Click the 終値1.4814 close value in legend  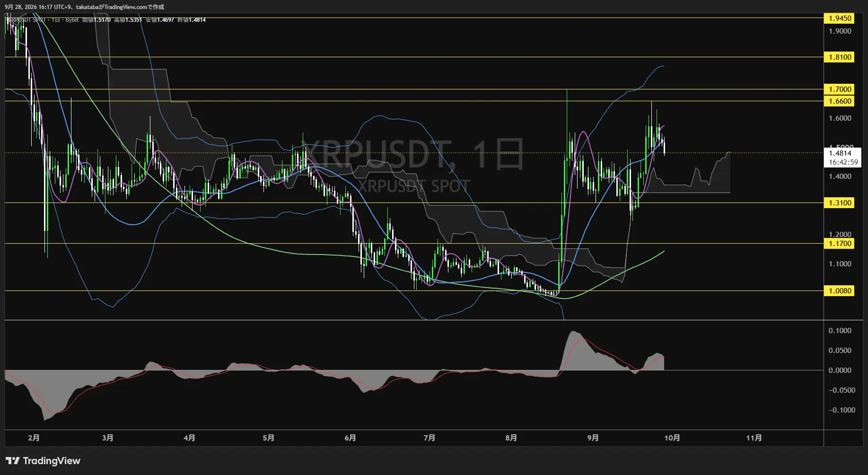pyautogui.click(x=192, y=20)
